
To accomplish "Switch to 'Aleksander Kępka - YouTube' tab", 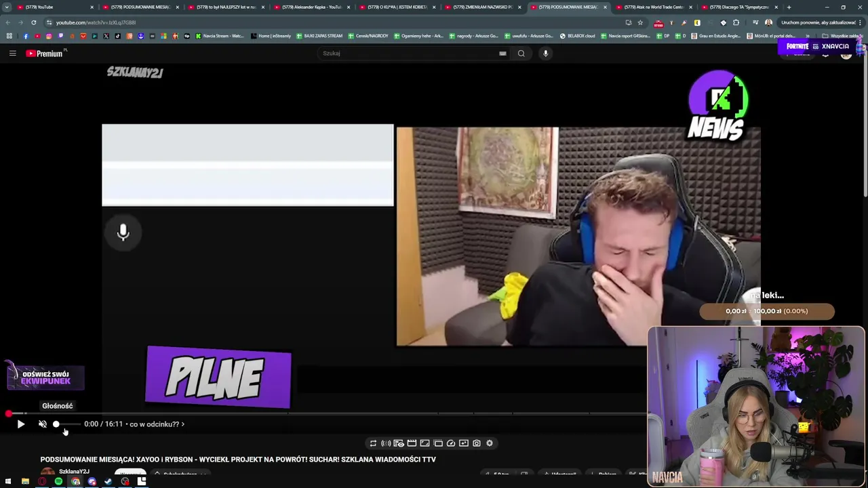I will 311,7.
